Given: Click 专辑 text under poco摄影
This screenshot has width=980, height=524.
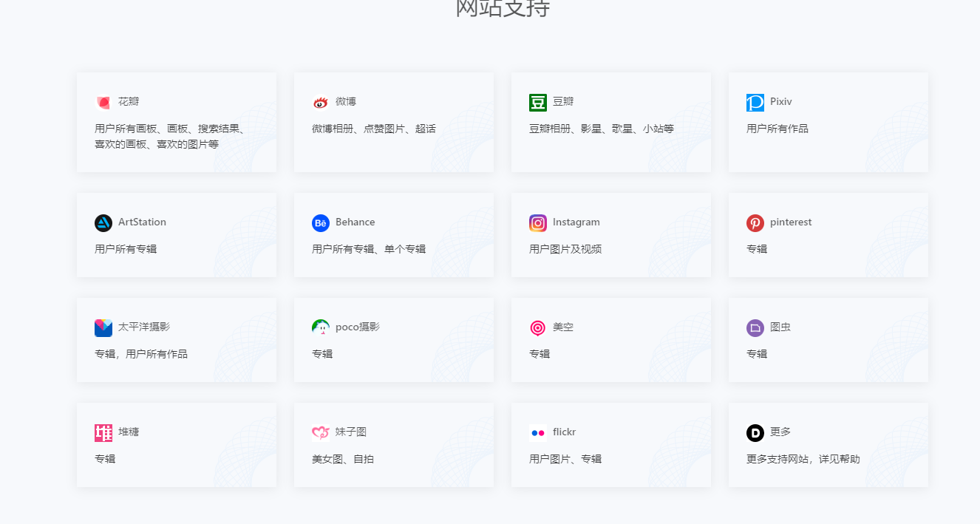Looking at the screenshot, I should click(322, 354).
